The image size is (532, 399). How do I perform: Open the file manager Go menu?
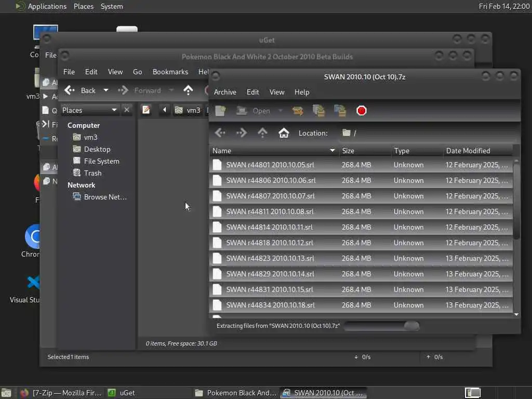(137, 72)
